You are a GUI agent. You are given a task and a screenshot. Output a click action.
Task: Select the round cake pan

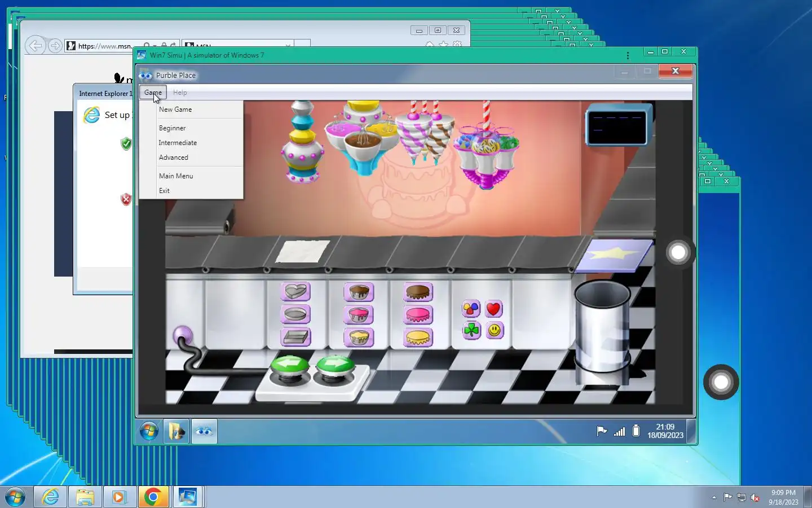coord(295,314)
